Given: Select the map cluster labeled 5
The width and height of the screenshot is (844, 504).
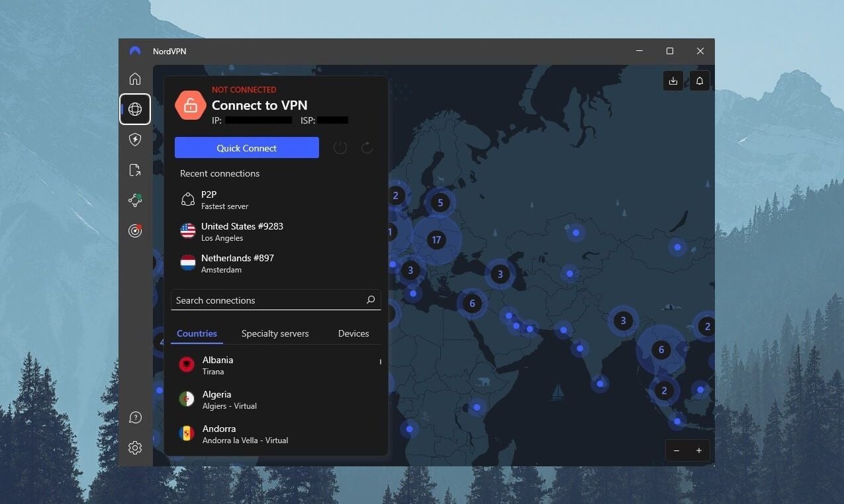Looking at the screenshot, I should click(440, 203).
